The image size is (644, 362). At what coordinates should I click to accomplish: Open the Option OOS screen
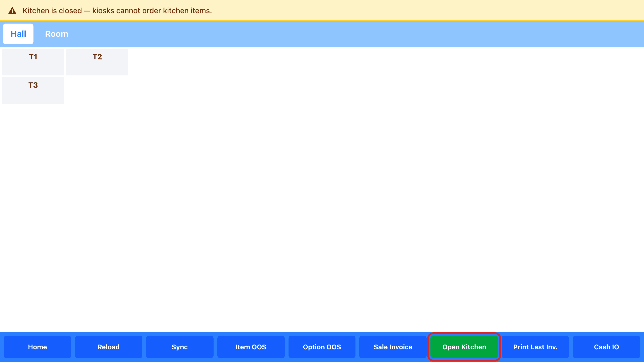point(322,347)
